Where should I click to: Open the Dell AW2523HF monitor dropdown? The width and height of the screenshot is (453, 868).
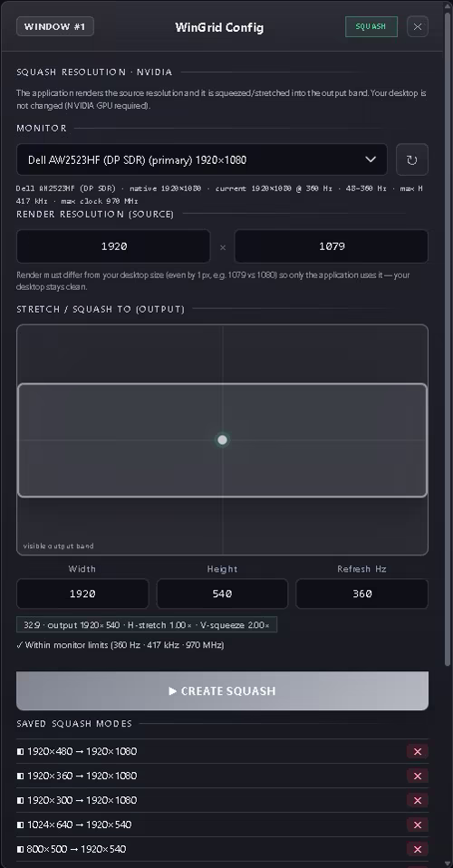point(201,160)
